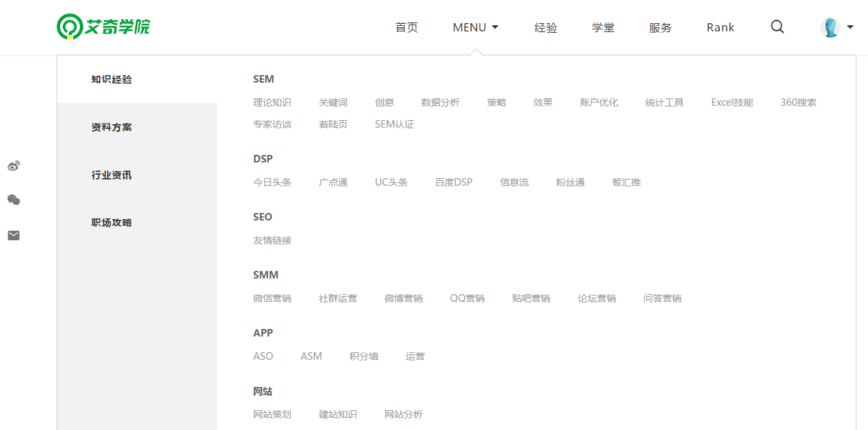The image size is (868, 430).
Task: Open the 社群运营 link
Action: (338, 298)
